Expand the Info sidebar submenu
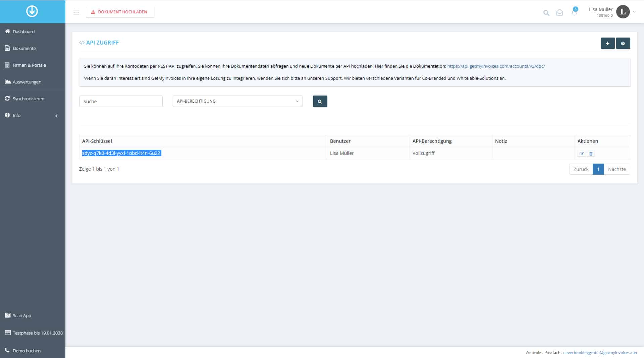Screen dimensions: 644x358 point(33,115)
